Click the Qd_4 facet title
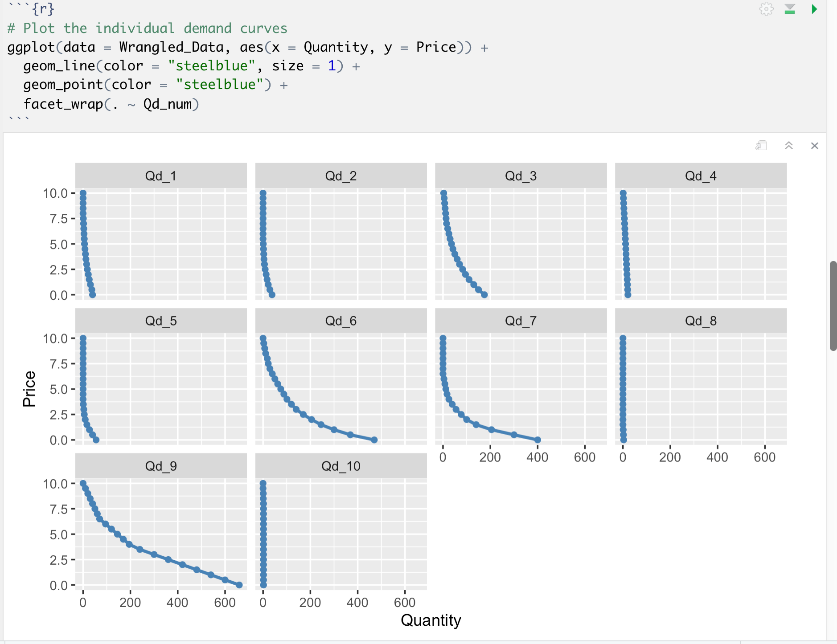This screenshot has width=837, height=644. pos(701,176)
